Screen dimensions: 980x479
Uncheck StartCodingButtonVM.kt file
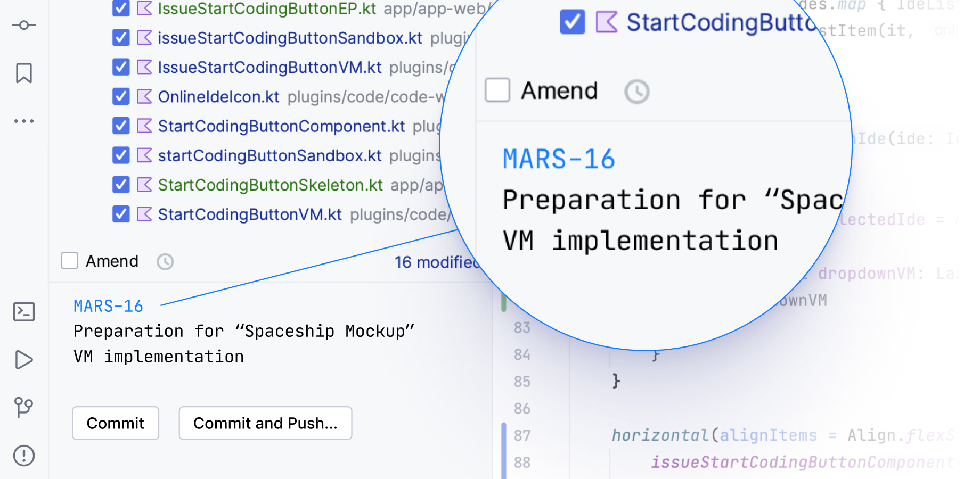click(x=121, y=214)
